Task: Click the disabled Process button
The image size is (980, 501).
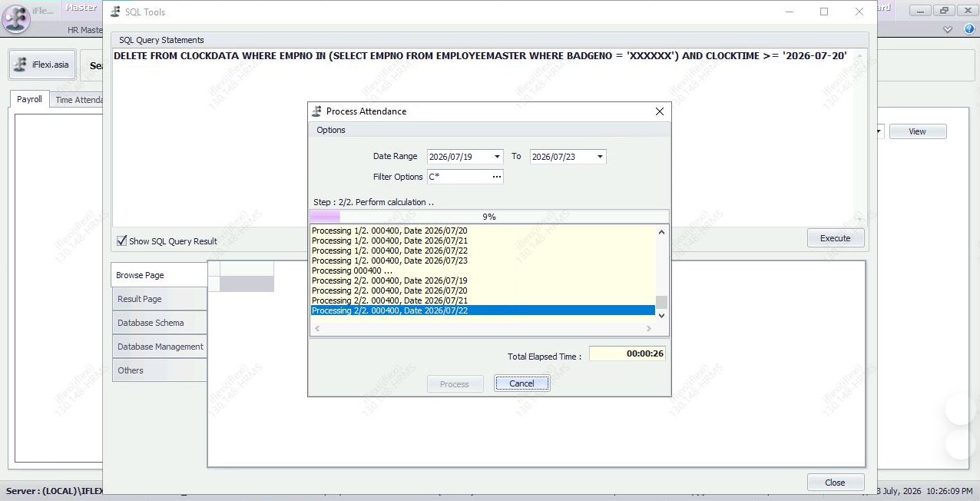Action: point(455,383)
